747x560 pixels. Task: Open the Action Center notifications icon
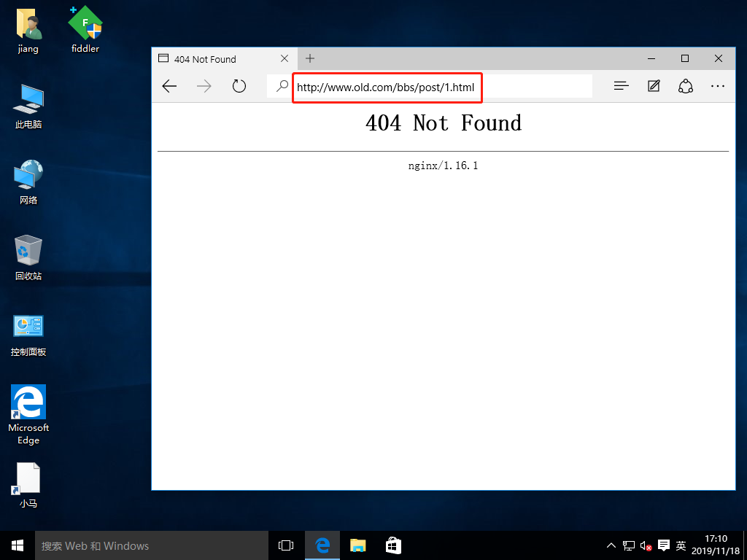click(664, 545)
